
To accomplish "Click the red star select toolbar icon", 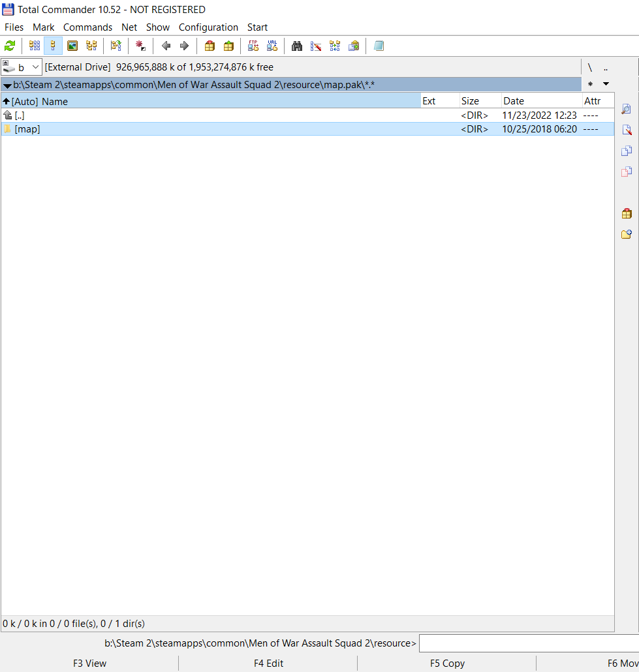I will (140, 46).
